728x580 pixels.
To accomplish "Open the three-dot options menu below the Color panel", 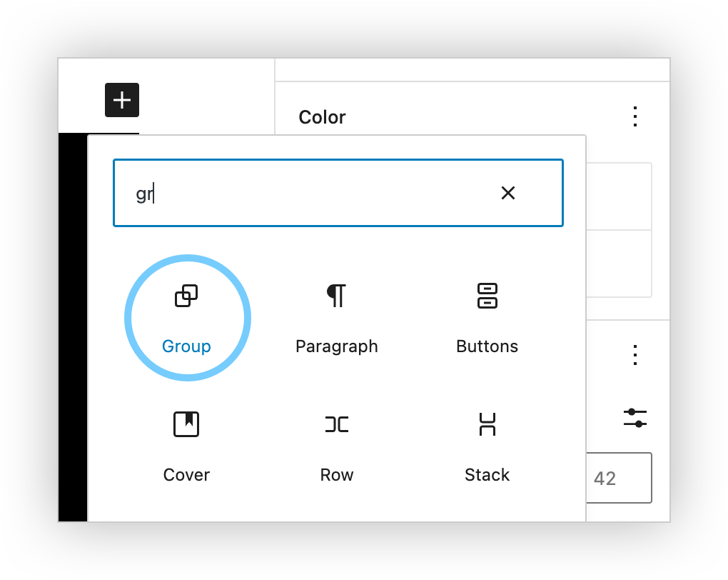I will [x=635, y=355].
